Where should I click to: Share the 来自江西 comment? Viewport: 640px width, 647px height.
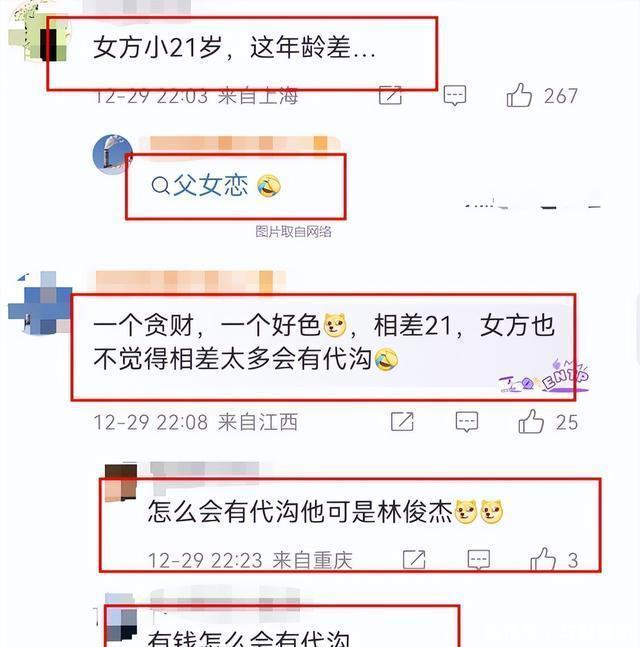tap(402, 422)
